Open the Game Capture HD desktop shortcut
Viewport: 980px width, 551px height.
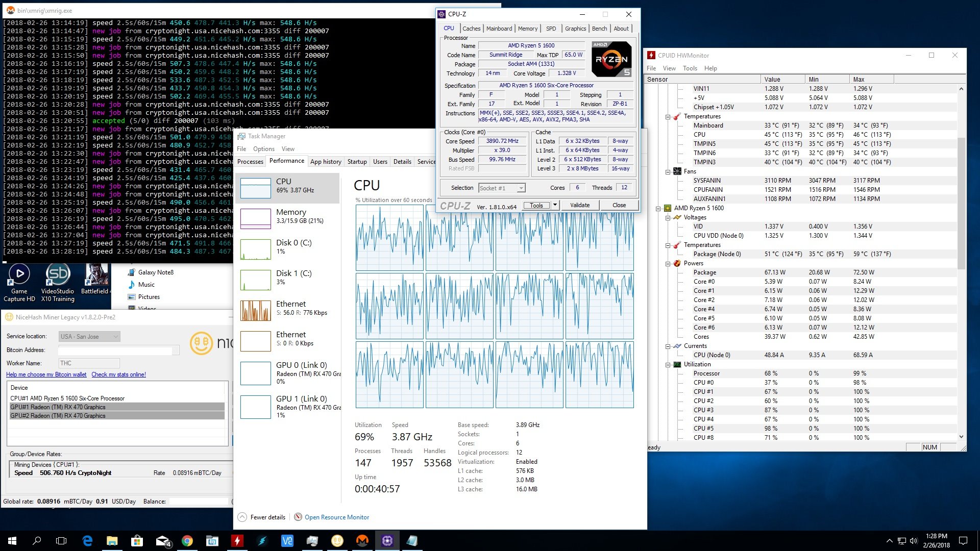pos(19,283)
